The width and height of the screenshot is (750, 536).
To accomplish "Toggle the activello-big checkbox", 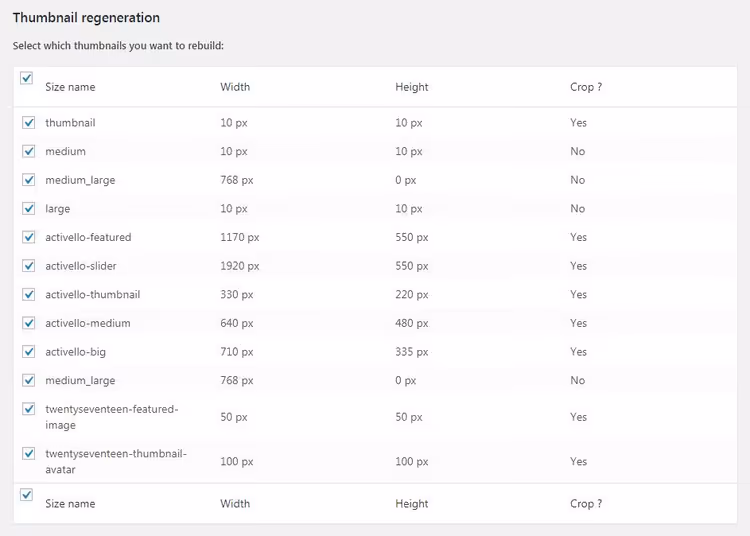I will pyautogui.click(x=29, y=352).
